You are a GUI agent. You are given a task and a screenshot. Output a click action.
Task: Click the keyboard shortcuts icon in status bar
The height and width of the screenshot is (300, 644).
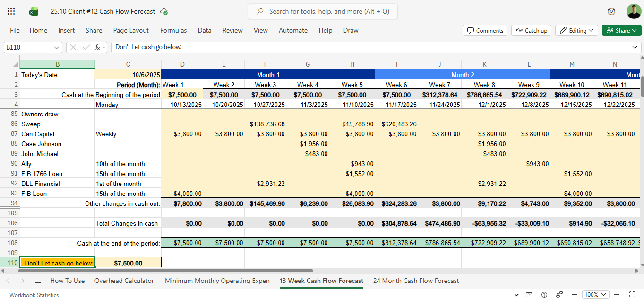click(529, 295)
